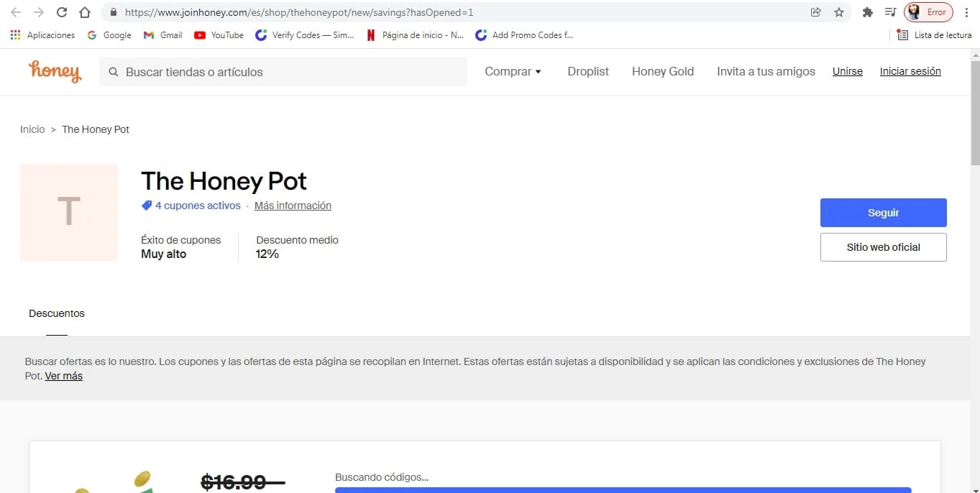Focus the Buscar tiendas o artículos field
The width and height of the screenshot is (980, 493).
click(x=283, y=72)
